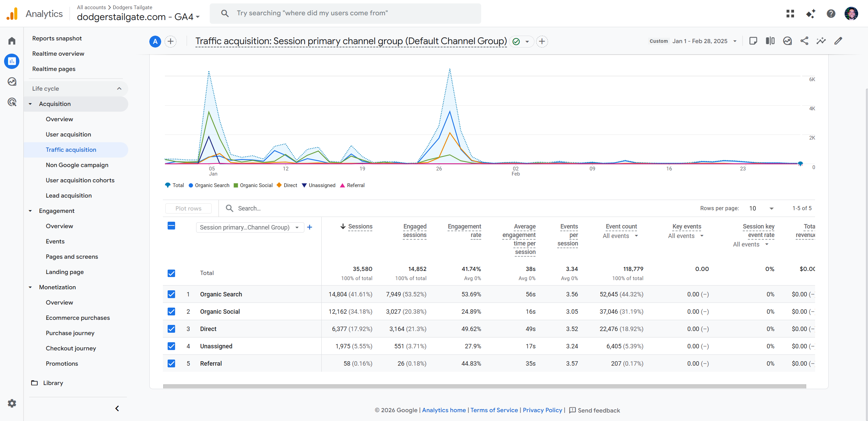Click the Privacy Policy link

pyautogui.click(x=542, y=410)
